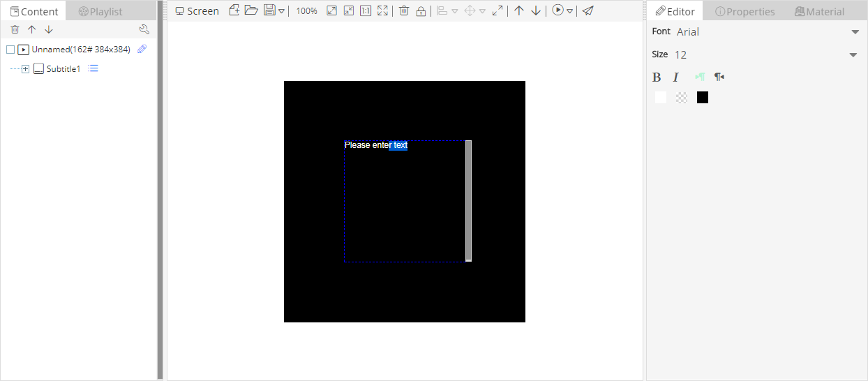Click the 100% zoom level text
Viewport: 868px width, 381px height.
pos(306,11)
